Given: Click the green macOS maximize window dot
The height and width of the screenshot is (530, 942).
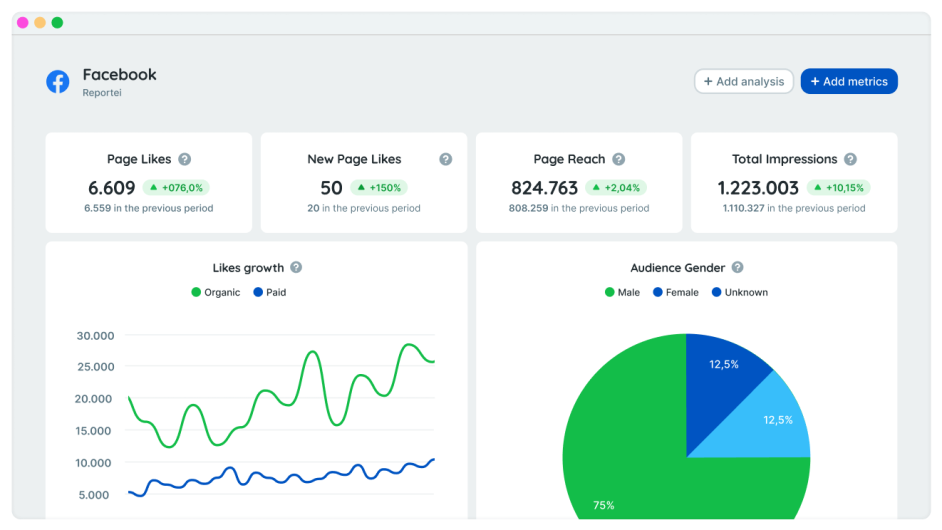Looking at the screenshot, I should pyautogui.click(x=57, y=22).
